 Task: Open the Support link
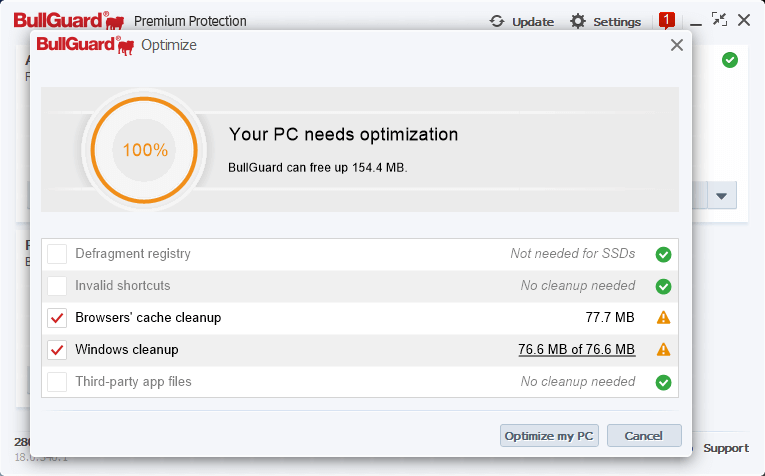tap(725, 448)
